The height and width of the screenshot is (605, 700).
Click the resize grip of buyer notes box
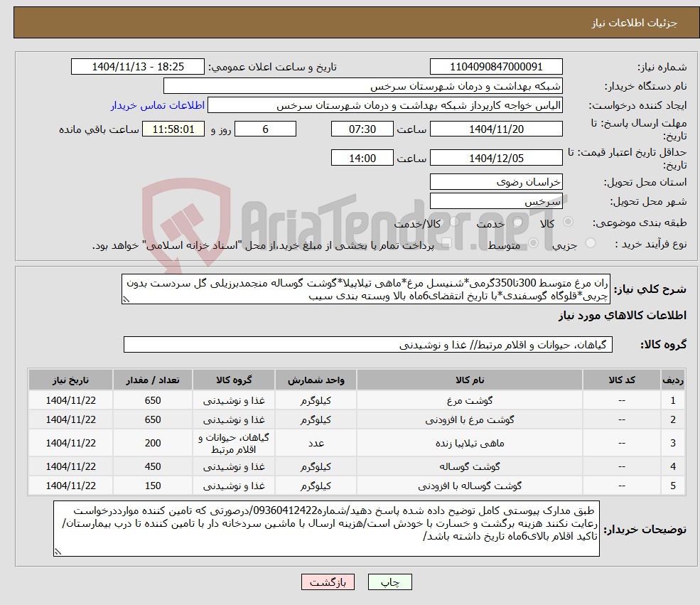(58, 552)
